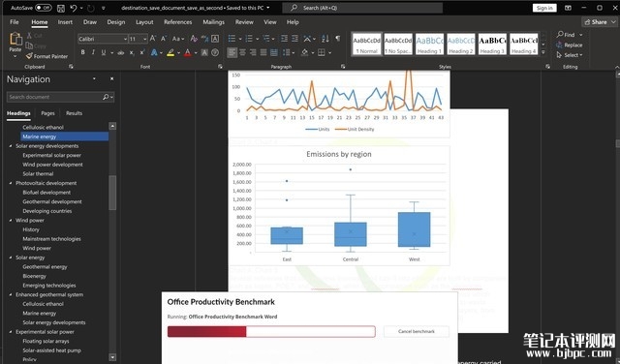Click the Format Painter icon

tap(29, 56)
